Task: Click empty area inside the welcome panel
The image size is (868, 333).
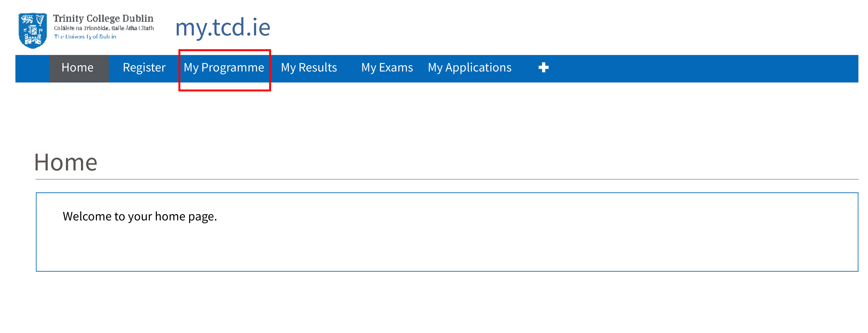Action: tap(472, 246)
